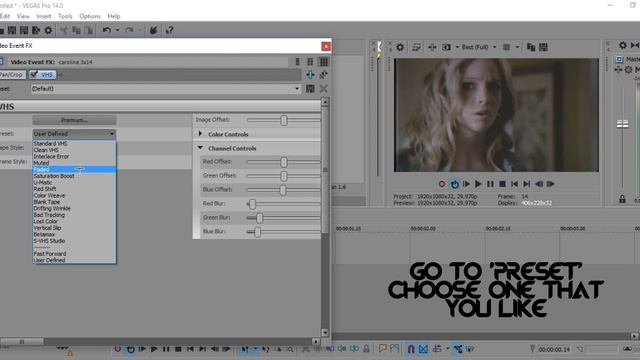Delete the current FX preset
The width and height of the screenshot is (640, 360).
[324, 89]
